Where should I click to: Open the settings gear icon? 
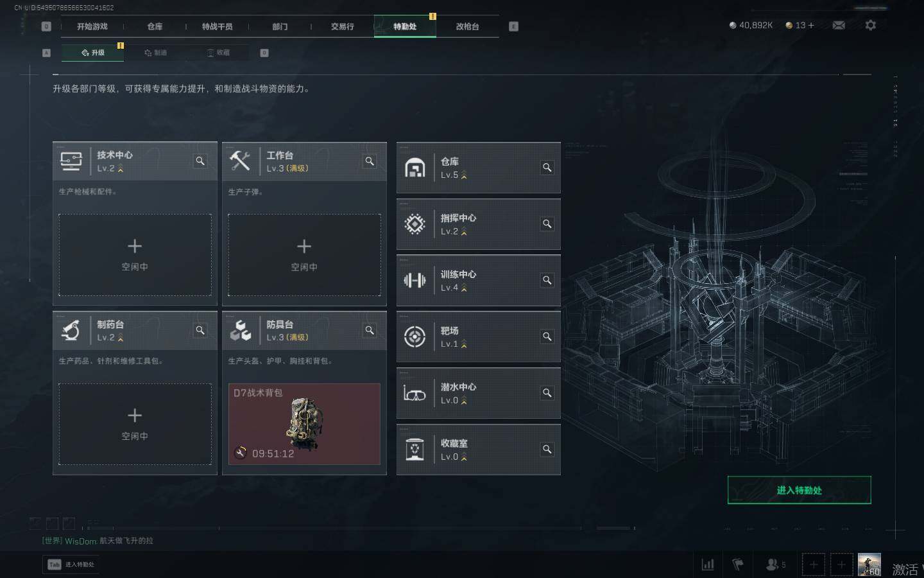[x=870, y=25]
